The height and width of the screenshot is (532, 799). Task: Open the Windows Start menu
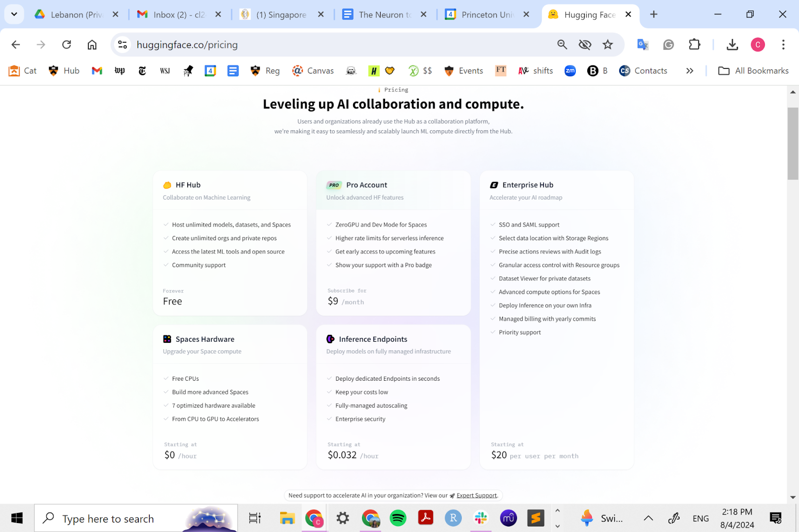(x=17, y=519)
